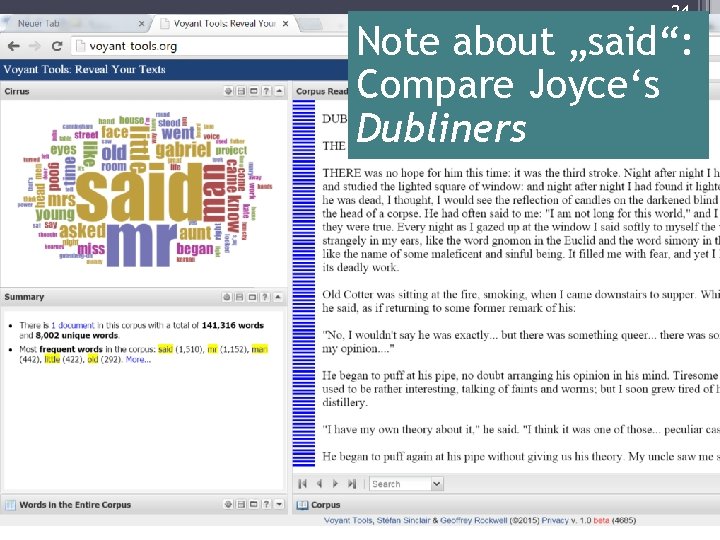
Task: Open the Summary panel options gear
Action: [x=227, y=297]
